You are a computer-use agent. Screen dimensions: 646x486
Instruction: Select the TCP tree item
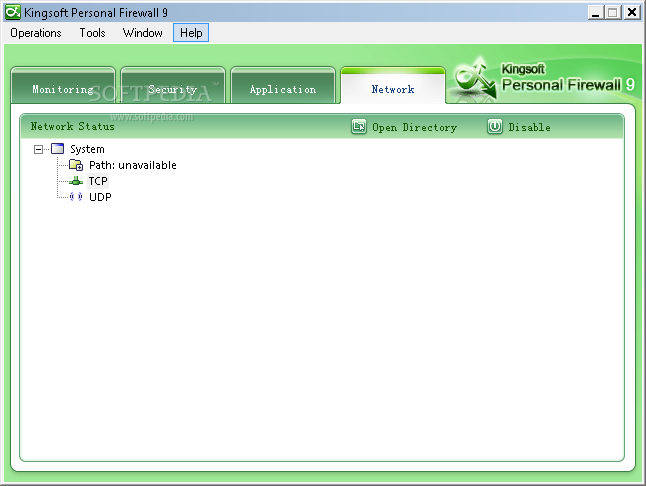tap(98, 181)
